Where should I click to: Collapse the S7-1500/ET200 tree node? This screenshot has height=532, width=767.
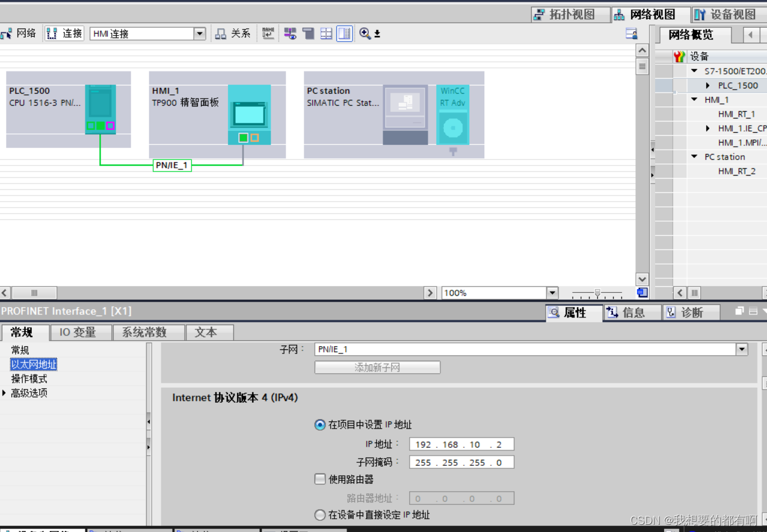[695, 71]
